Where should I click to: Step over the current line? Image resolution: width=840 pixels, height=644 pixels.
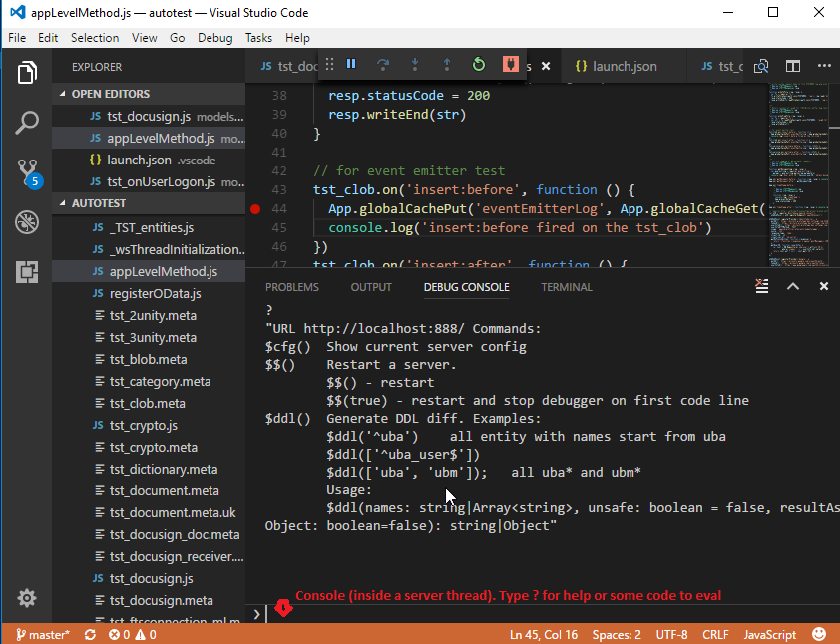click(x=383, y=64)
